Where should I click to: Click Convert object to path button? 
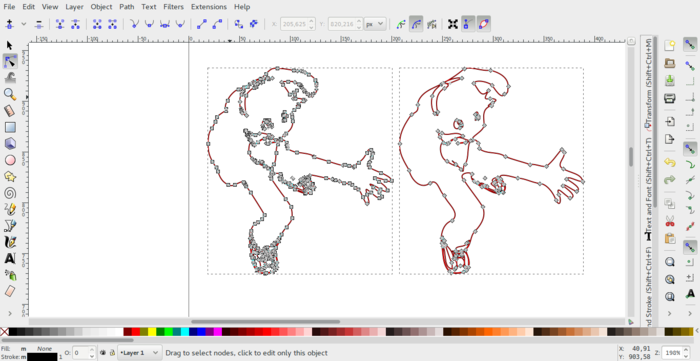click(x=239, y=24)
